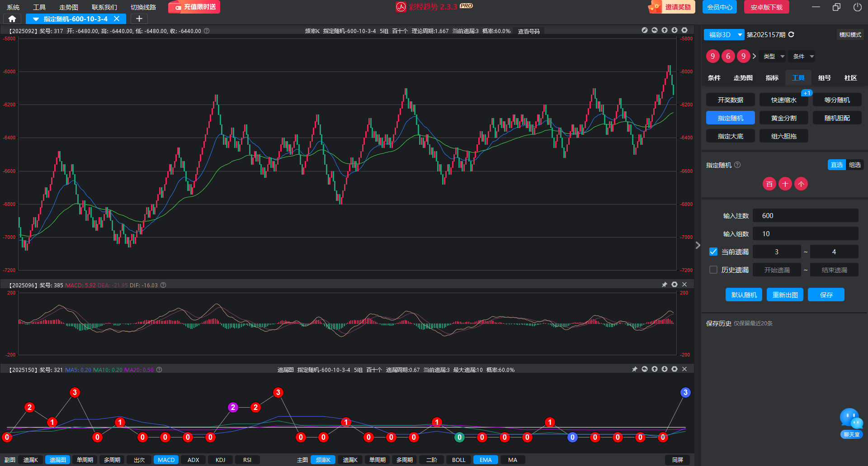868x466 pixels.
Task: Click the home icon tab
Action: pos(12,19)
